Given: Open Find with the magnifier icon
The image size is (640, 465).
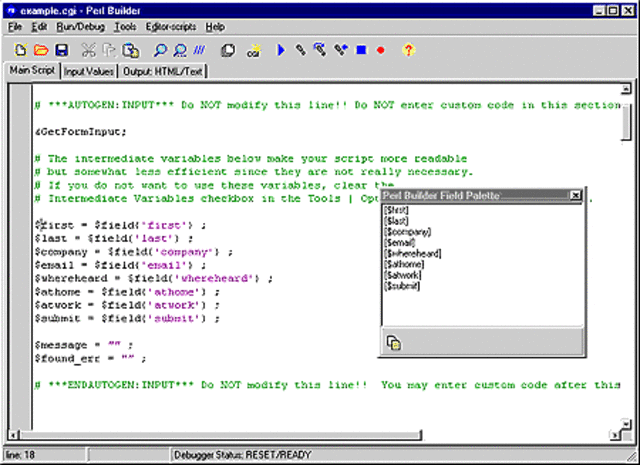Looking at the screenshot, I should (160, 50).
